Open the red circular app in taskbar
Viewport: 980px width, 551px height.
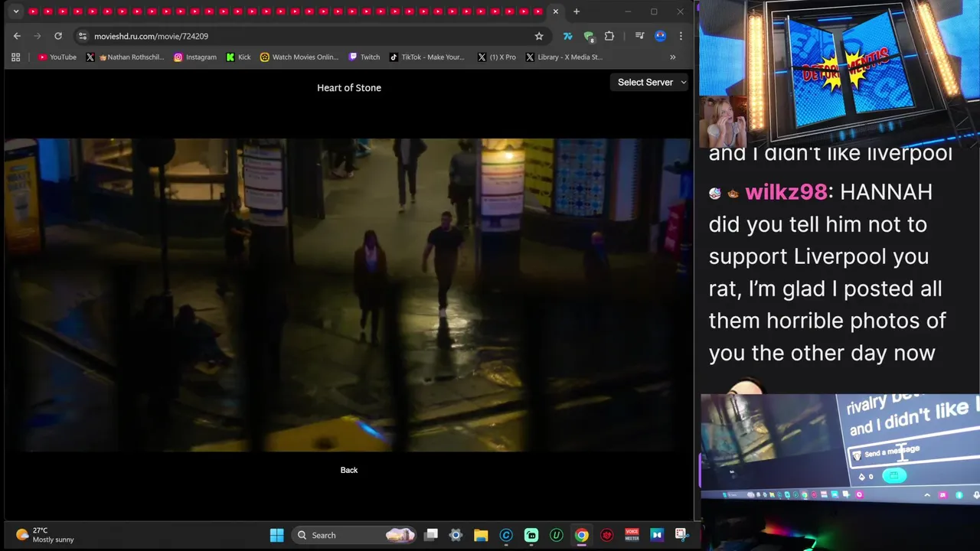(607, 535)
